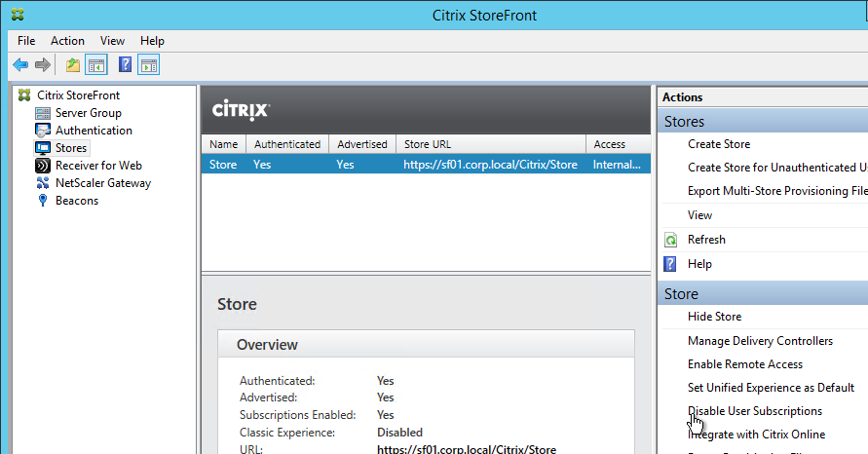Click Create Store for Unauthenticated Users action
The width and height of the screenshot is (868, 454).
777,168
